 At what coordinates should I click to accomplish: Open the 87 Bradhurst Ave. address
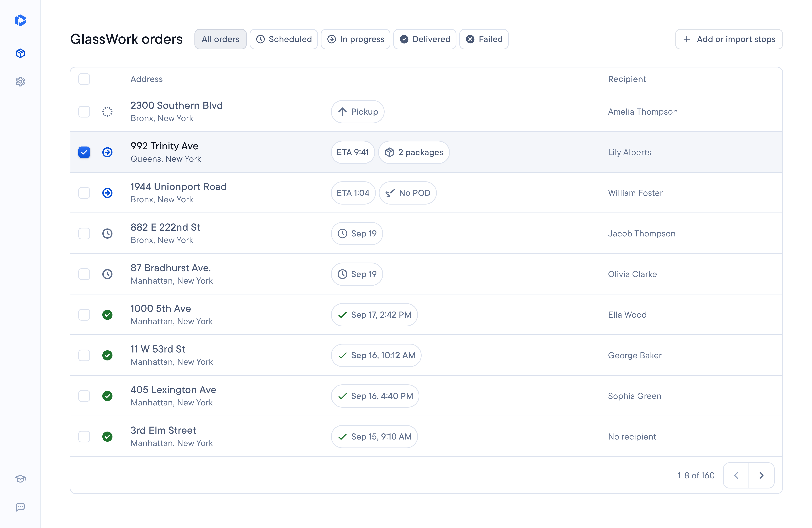171,268
